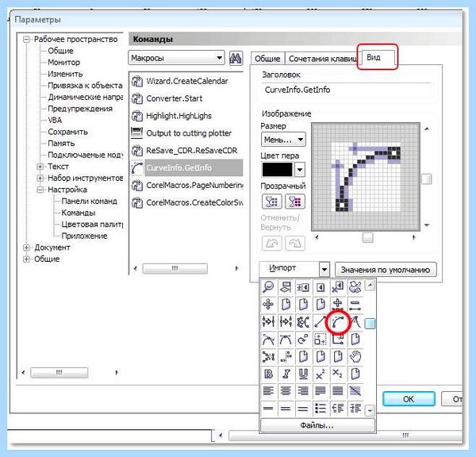Click the OK button

coord(409,399)
